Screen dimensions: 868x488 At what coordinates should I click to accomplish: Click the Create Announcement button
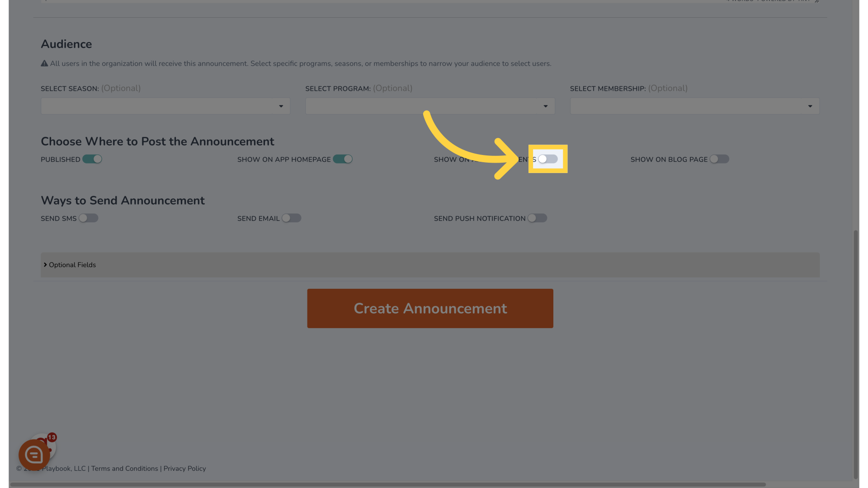[x=430, y=309]
